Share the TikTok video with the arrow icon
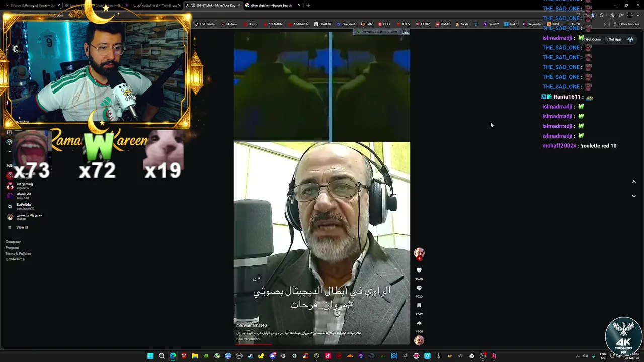Screen dimensions: 644x362 click(419, 323)
